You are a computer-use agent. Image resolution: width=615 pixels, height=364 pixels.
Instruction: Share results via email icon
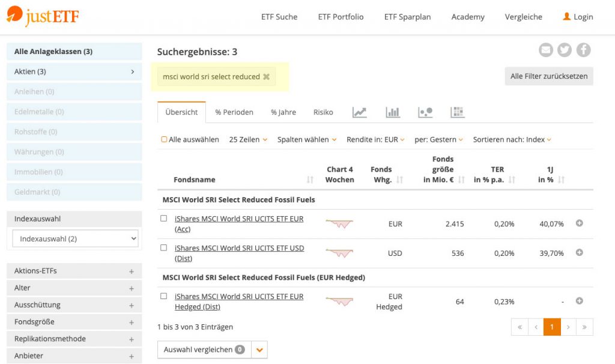pos(545,50)
